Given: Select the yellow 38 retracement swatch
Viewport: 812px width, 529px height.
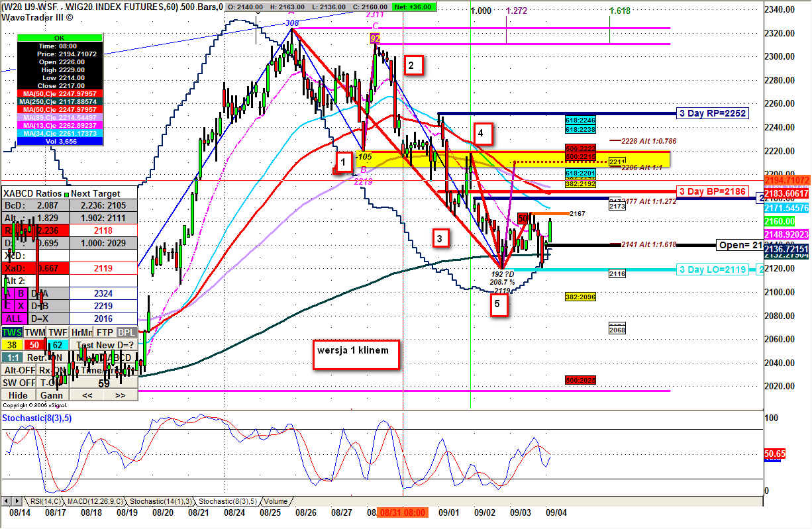Looking at the screenshot, I should [x=12, y=345].
